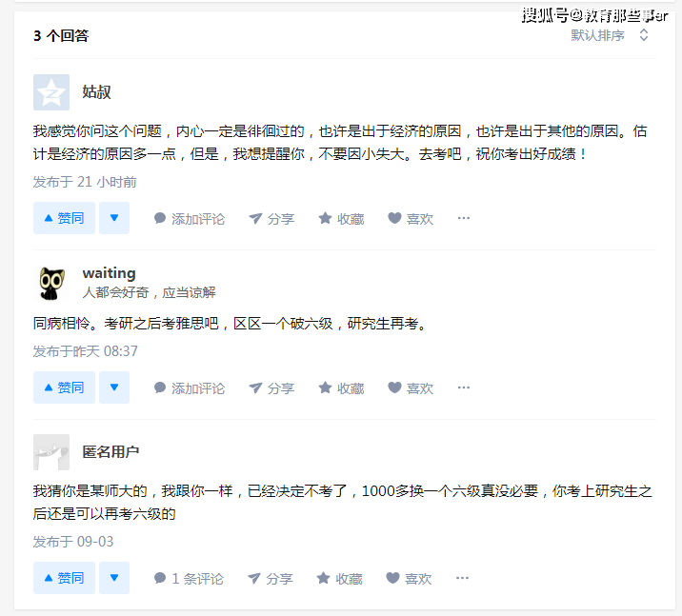Add a comment on waiting's answer
The width and height of the screenshot is (682, 616).
point(190,388)
